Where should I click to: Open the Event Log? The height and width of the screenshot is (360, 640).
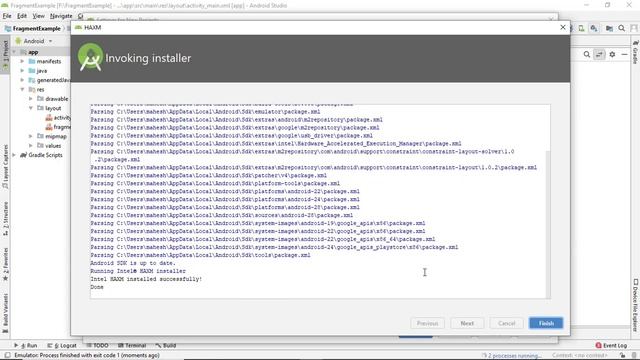click(x=611, y=345)
